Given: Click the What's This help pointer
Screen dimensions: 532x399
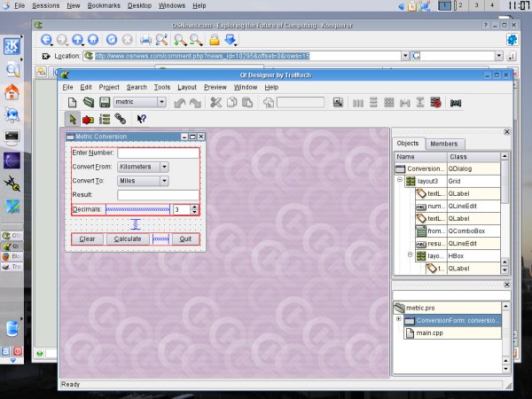Looking at the screenshot, I should (x=141, y=119).
